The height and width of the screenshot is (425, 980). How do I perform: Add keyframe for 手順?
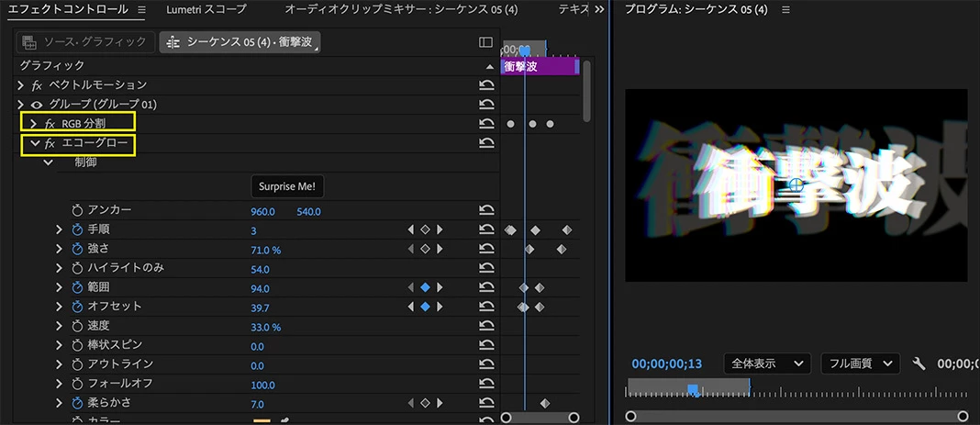tap(425, 230)
